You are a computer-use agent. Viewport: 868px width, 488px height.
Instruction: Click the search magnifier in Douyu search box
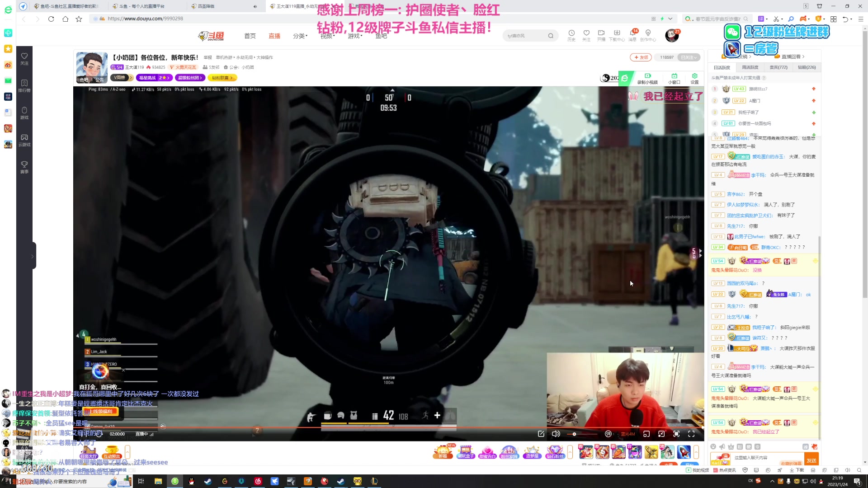[x=551, y=36]
